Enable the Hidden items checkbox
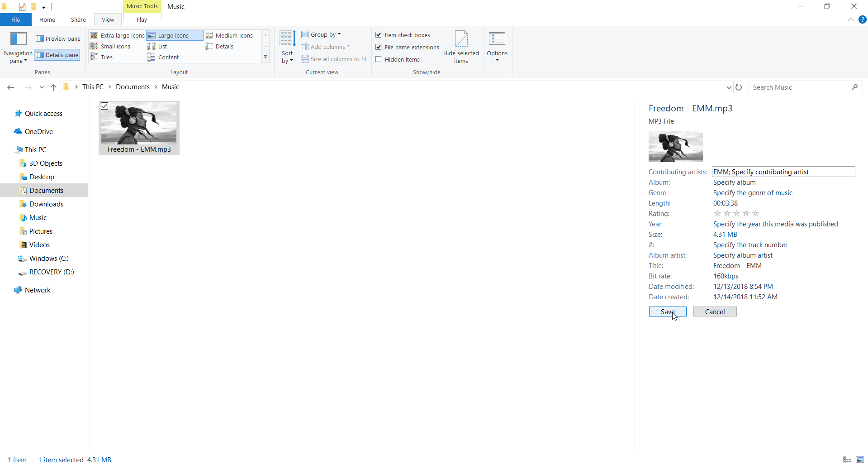The height and width of the screenshot is (465, 868). coord(379,59)
